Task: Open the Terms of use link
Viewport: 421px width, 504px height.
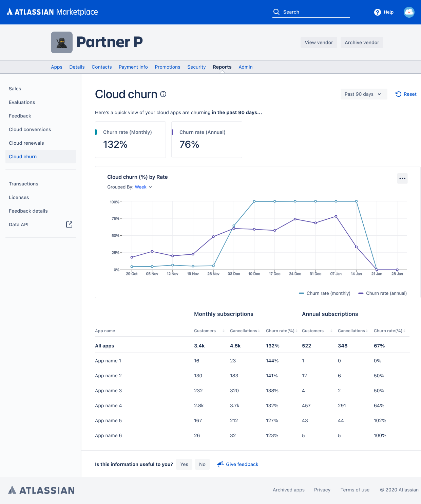Action: [355, 490]
